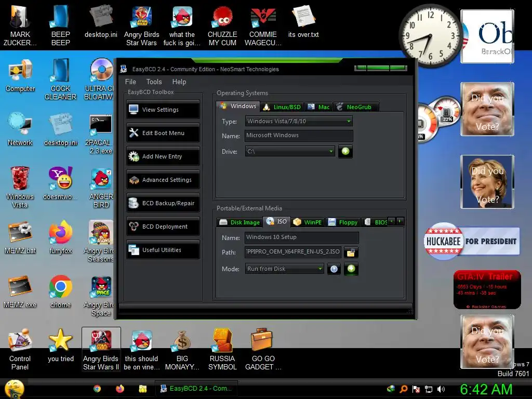This screenshot has width=532, height=399.
Task: Open Control Panel desktop icon
Action: click(x=20, y=350)
